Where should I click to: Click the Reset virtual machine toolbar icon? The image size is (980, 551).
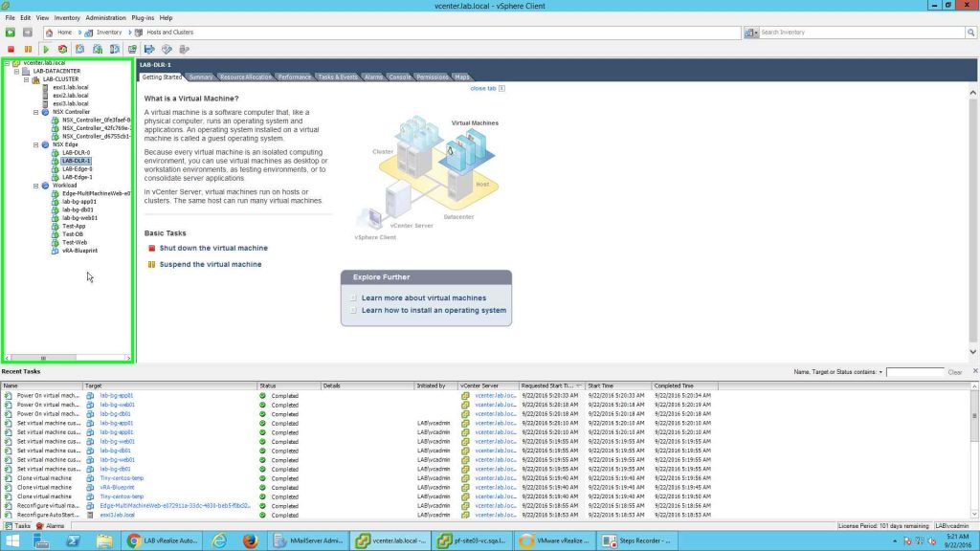tap(62, 49)
